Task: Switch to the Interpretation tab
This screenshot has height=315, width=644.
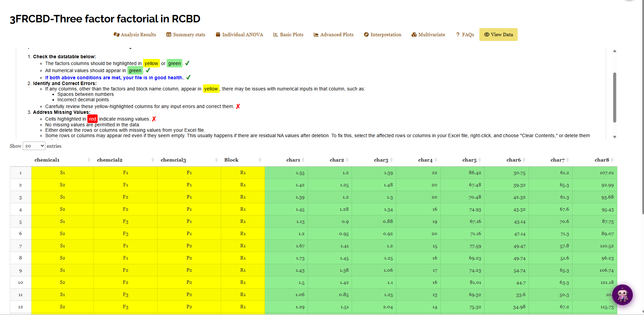Action: [382, 35]
